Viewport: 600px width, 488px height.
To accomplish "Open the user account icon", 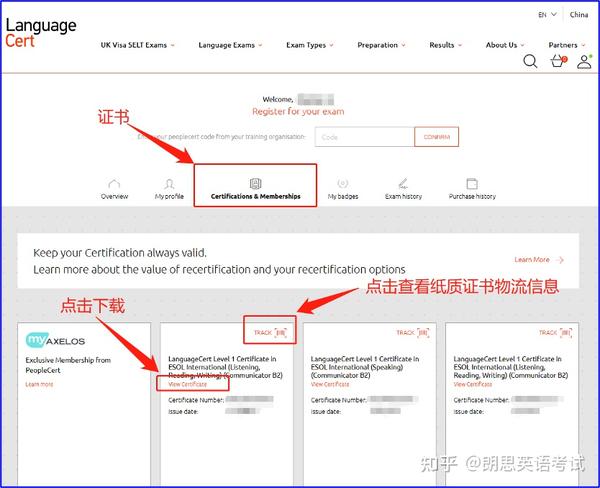I will pos(584,61).
